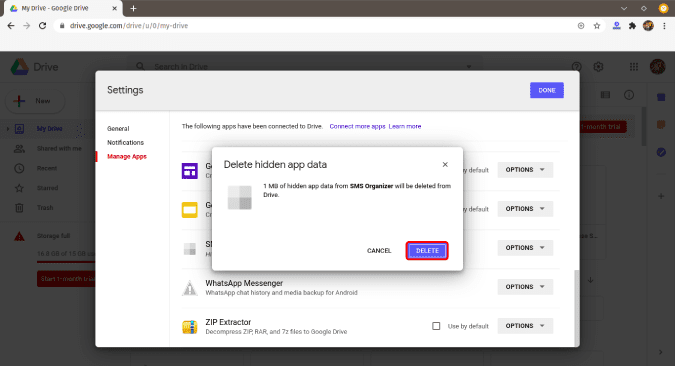Image resolution: width=675 pixels, height=366 pixels.
Task: Click the ZIP Extractor app icon
Action: tap(189, 327)
